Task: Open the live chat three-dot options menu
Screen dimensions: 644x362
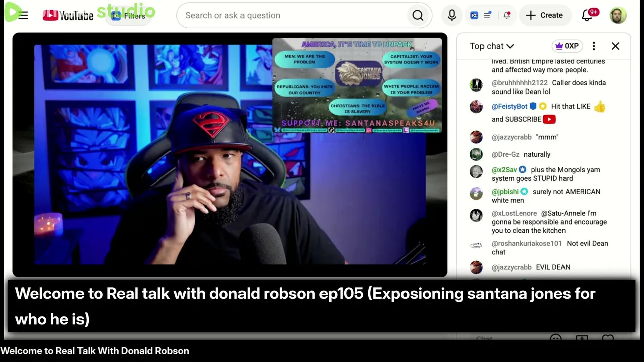Action: 594,46
